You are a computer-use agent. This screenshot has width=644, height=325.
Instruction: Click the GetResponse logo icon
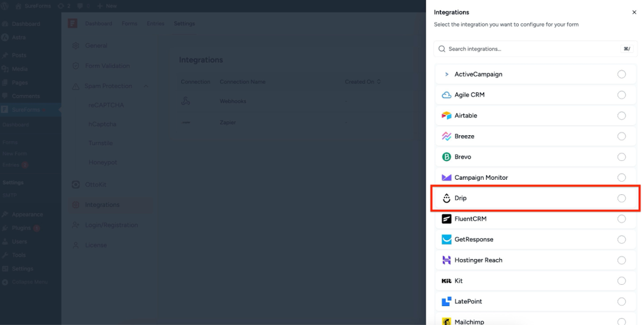click(447, 240)
